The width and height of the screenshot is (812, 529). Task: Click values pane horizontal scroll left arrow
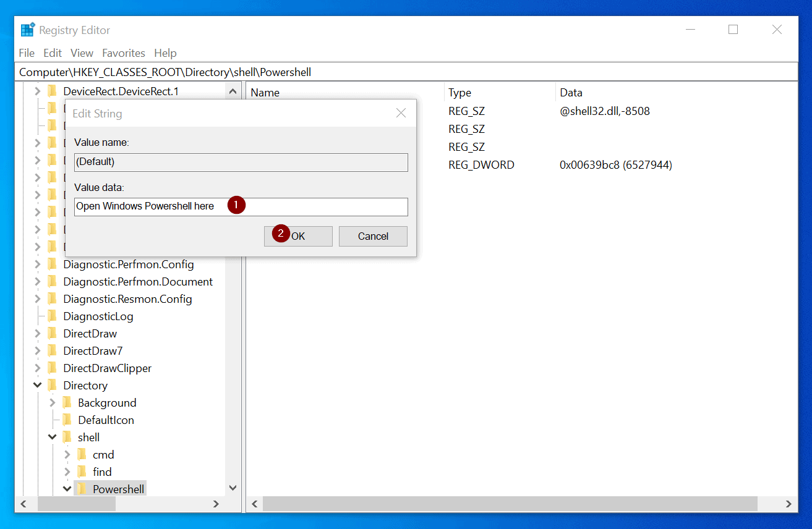[x=255, y=504]
